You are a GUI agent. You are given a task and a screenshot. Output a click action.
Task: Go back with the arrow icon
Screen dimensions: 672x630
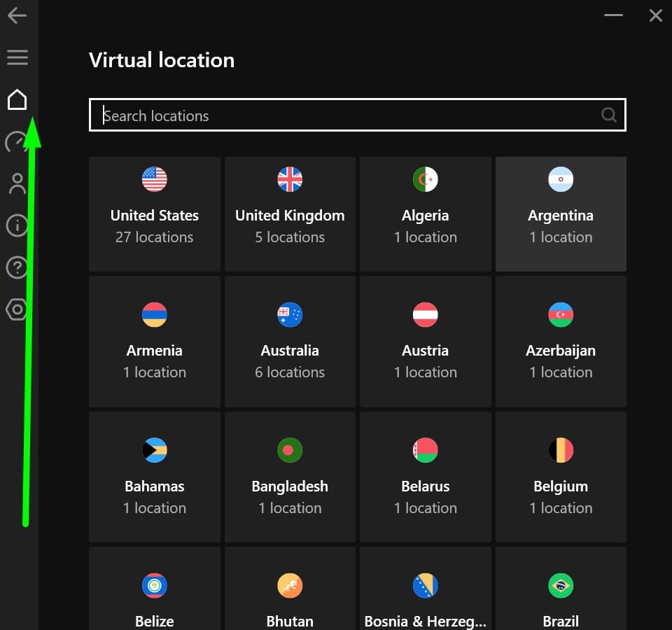(x=17, y=15)
